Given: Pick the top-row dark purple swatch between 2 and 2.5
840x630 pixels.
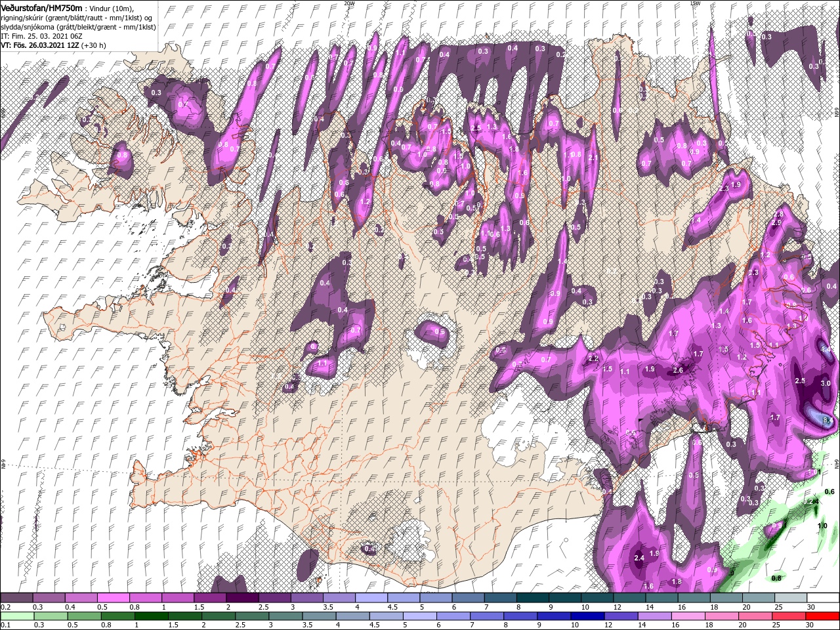Looking at the screenshot, I should (243, 598).
